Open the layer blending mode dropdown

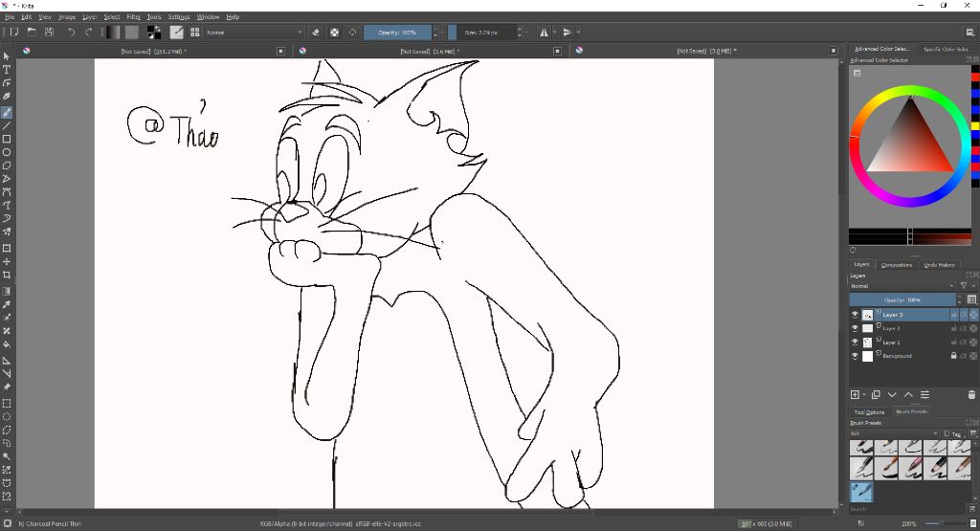point(902,286)
